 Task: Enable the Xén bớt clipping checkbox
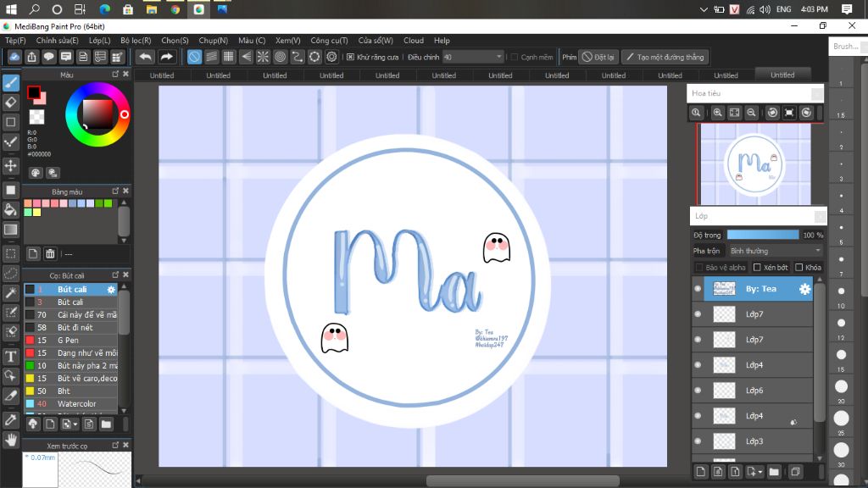[757, 267]
